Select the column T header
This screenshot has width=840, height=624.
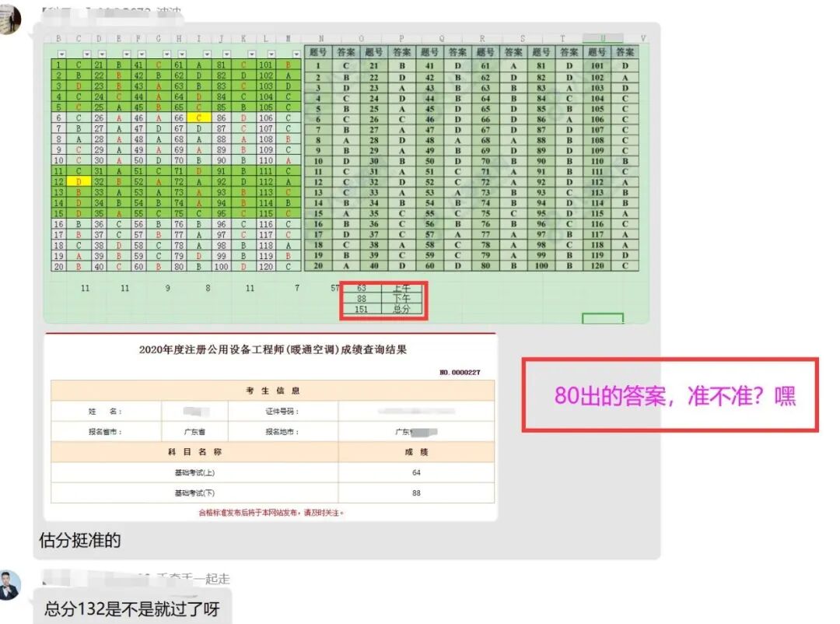click(x=562, y=39)
